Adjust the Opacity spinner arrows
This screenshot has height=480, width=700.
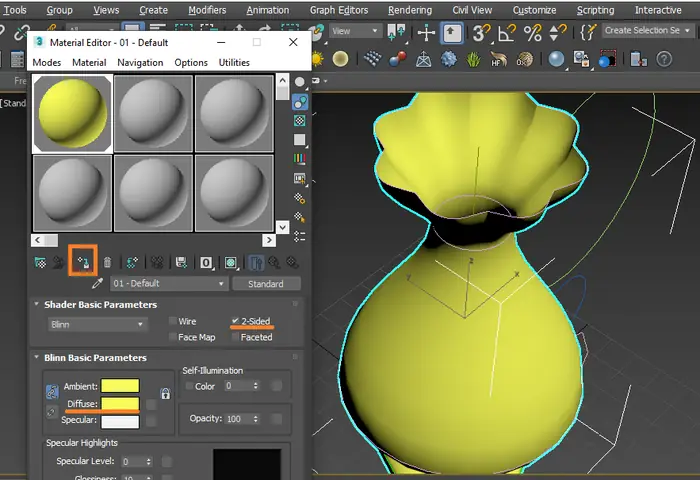(x=255, y=419)
